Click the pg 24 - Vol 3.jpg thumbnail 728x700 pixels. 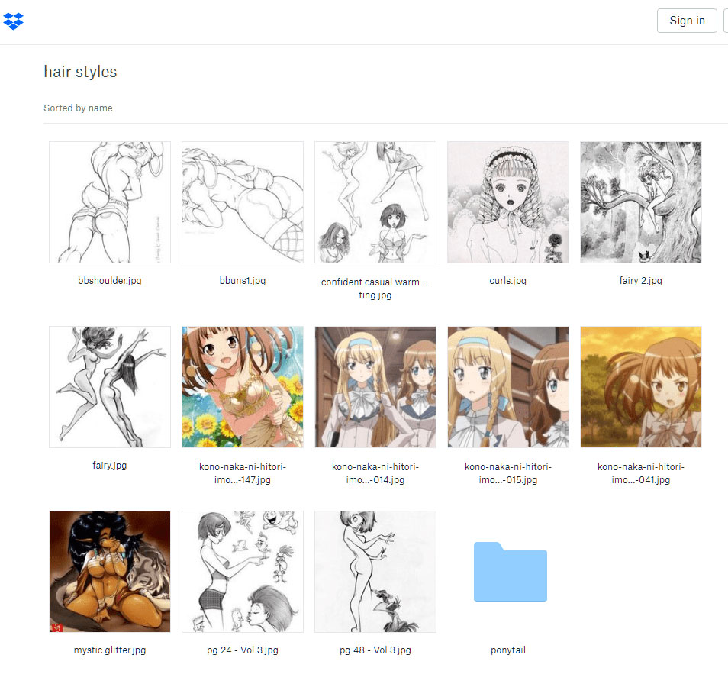click(243, 572)
